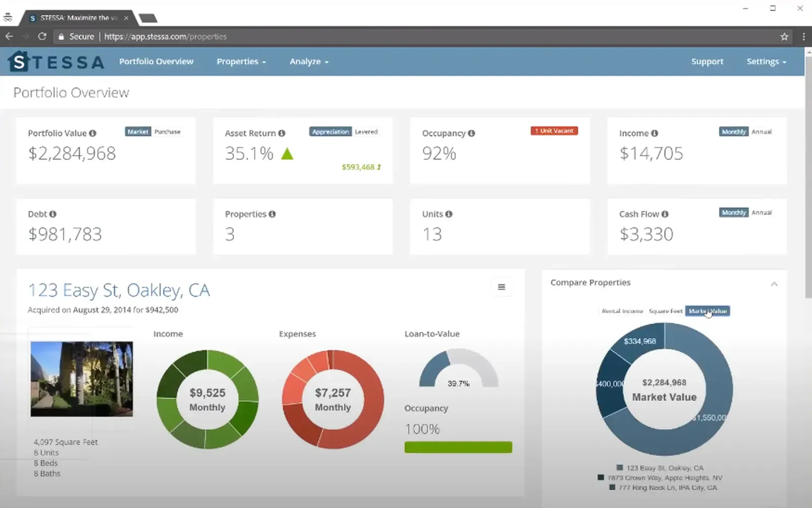Open the property card hamburger menu
This screenshot has height=508, width=812.
point(501,287)
